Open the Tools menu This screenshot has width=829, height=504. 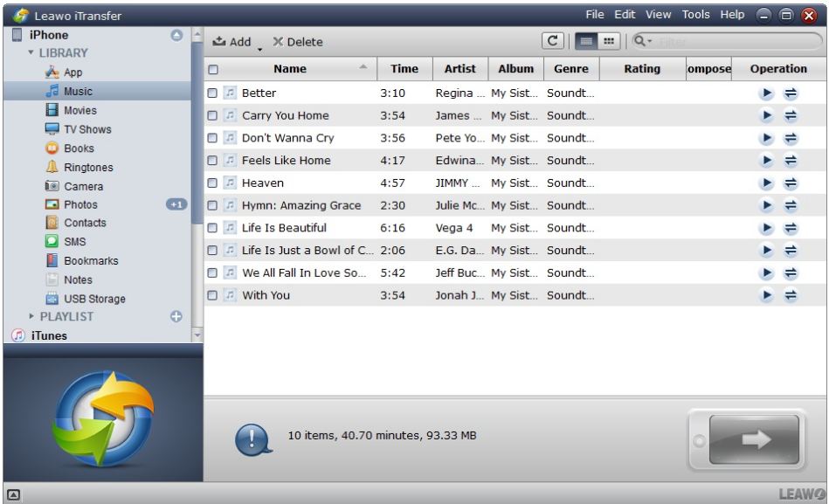point(695,15)
